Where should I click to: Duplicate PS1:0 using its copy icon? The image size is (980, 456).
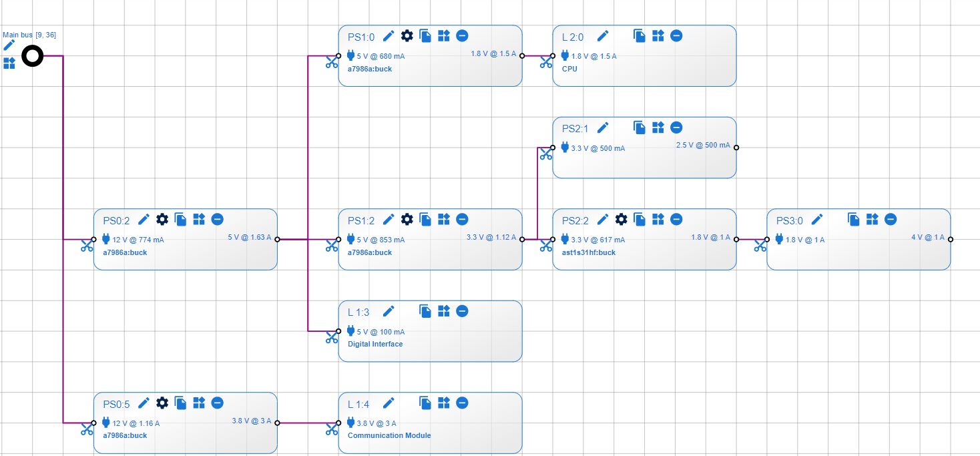[x=425, y=35]
